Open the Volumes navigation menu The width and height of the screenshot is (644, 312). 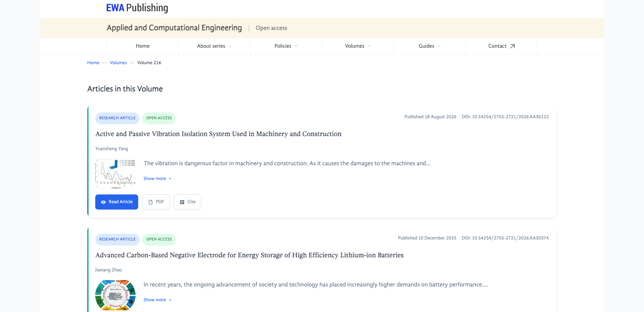358,46
